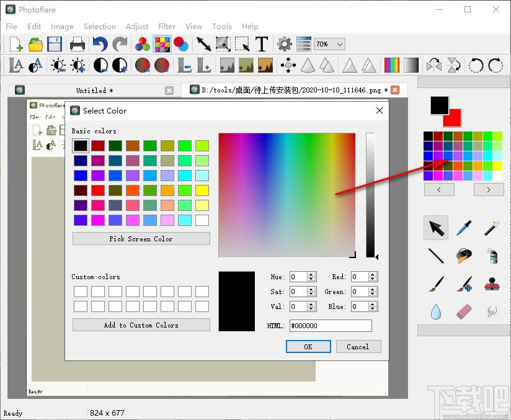The height and width of the screenshot is (420, 511).
Task: Close the Select Color dialog with X
Action: 380,110
